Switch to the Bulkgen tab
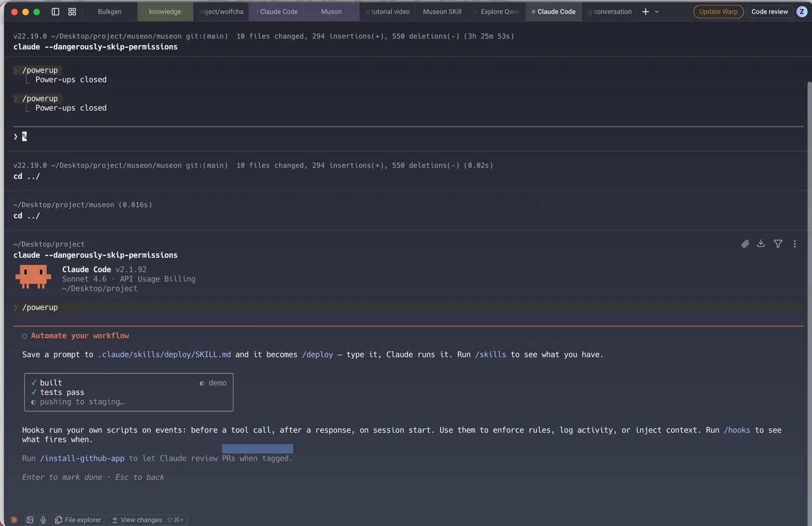 pyautogui.click(x=110, y=12)
